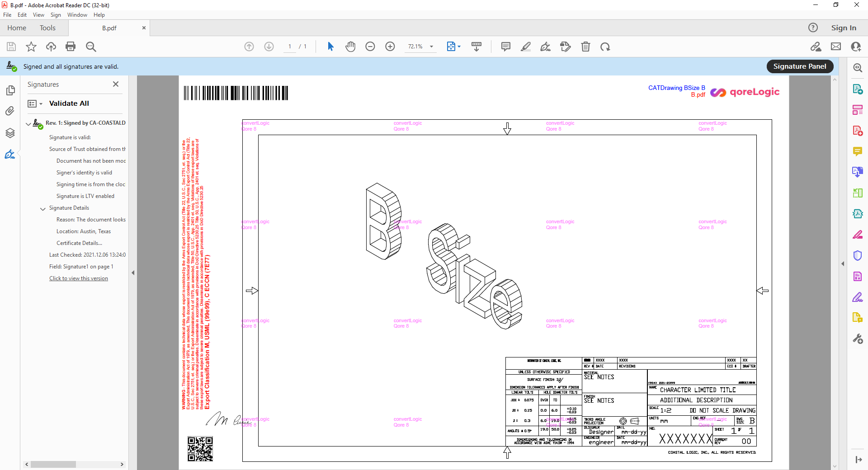Open Certificate Details

tap(79, 243)
